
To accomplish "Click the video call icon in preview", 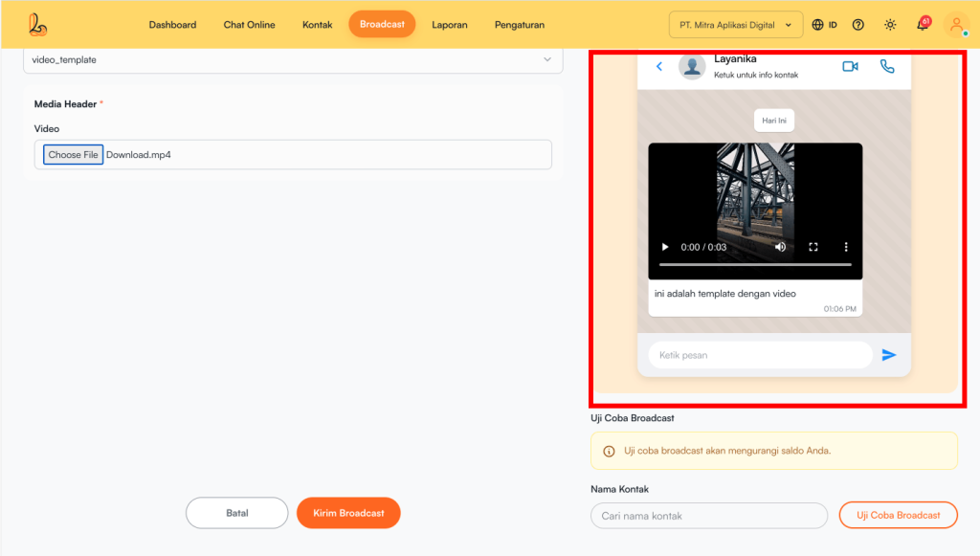I will pyautogui.click(x=850, y=67).
